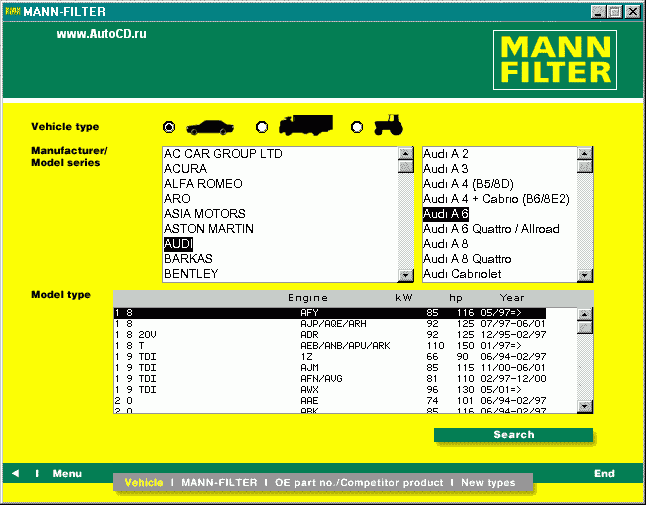The image size is (646, 505).
Task: Click End to exit the program
Action: point(604,474)
